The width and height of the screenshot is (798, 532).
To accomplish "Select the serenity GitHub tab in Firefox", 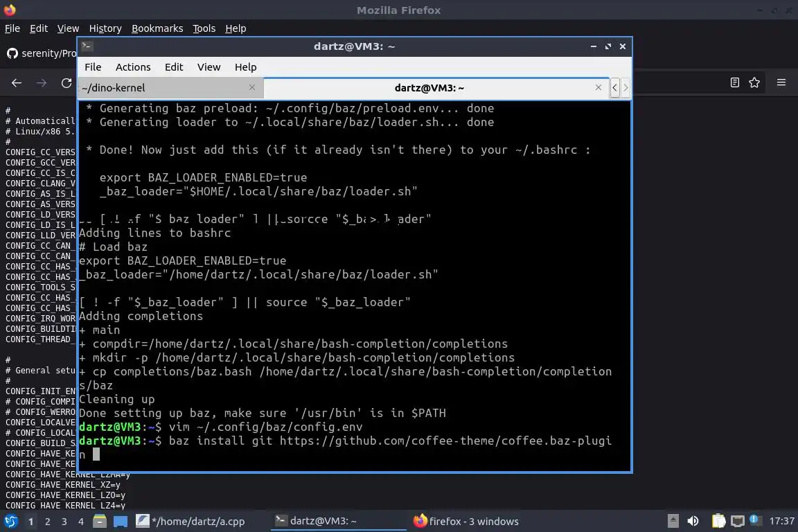I will point(41,53).
